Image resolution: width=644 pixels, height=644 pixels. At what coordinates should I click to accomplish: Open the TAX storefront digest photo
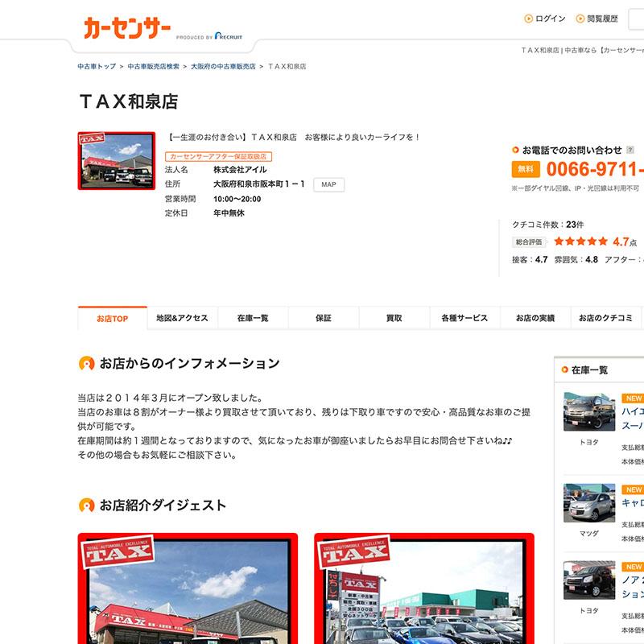pyautogui.click(x=188, y=588)
